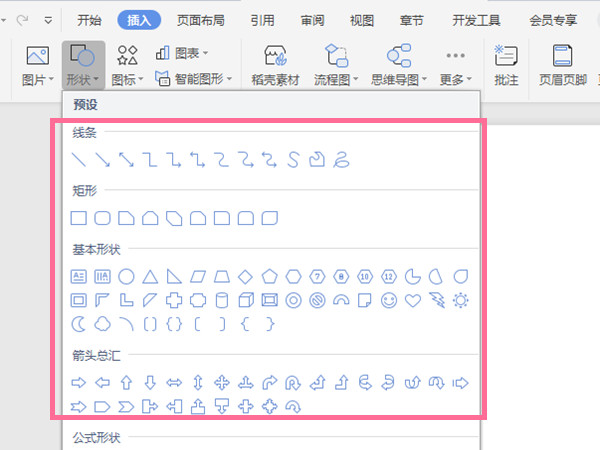
Task: Expand the 思维导图 mind map dropdown
Action: [x=399, y=65]
